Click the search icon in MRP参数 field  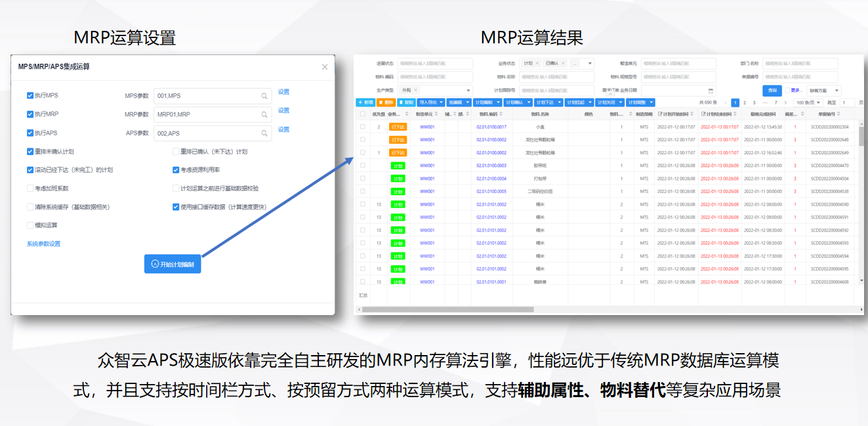(x=264, y=114)
